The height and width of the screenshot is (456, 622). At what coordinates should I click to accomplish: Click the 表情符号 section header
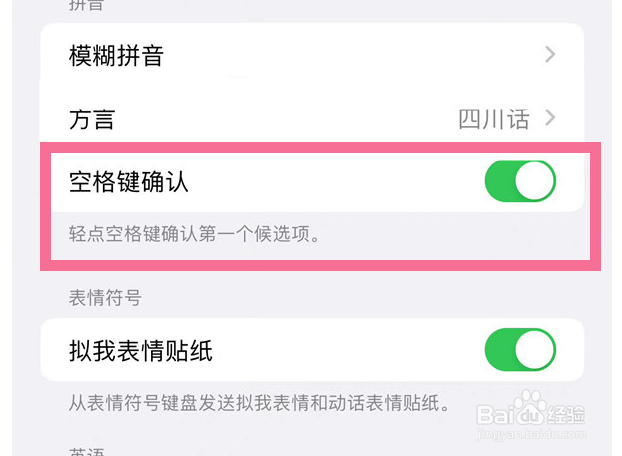(105, 297)
